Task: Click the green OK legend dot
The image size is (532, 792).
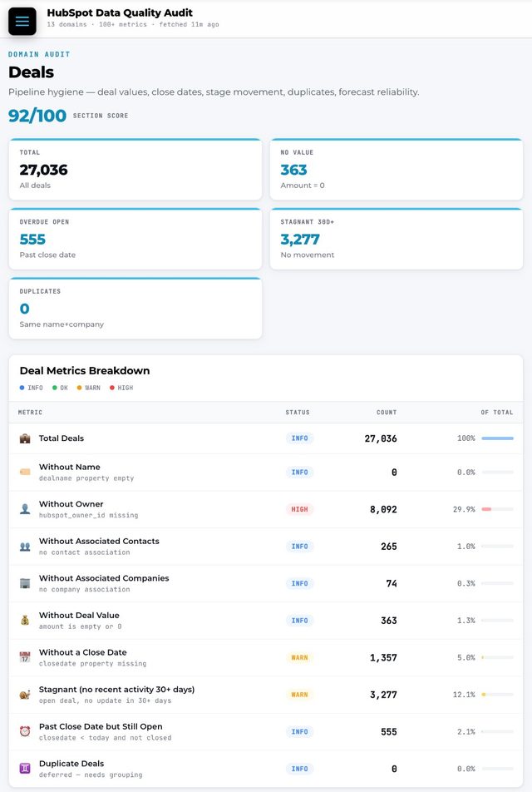Action: [55, 388]
